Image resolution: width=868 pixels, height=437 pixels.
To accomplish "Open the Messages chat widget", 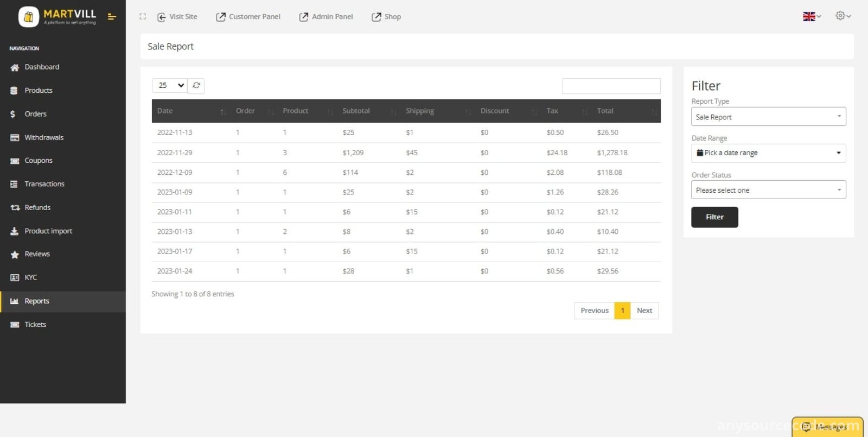I will tap(827, 427).
